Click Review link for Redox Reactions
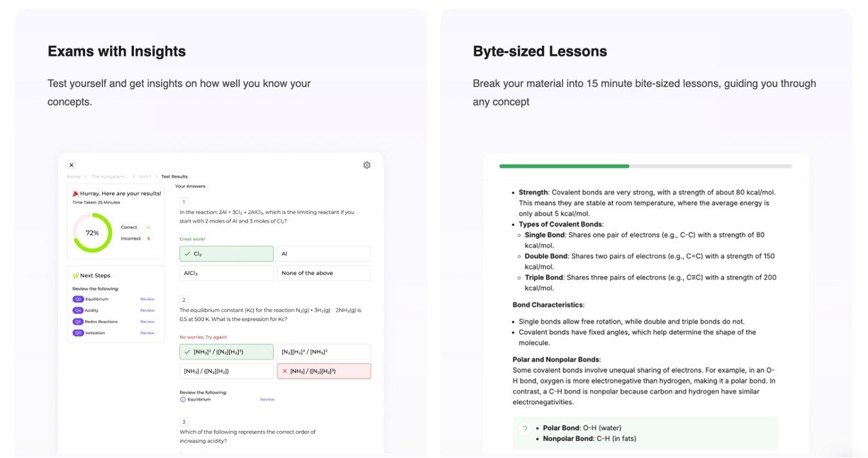Image resolution: width=868 pixels, height=458 pixels. click(147, 322)
